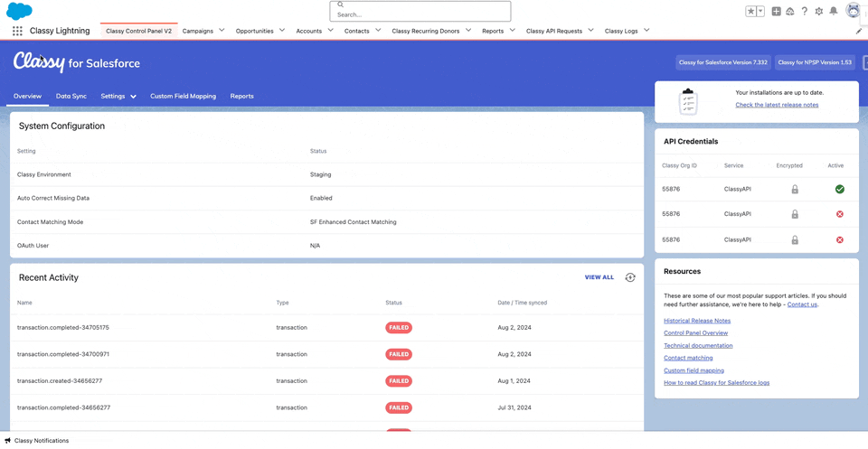This screenshot has width=868, height=449.
Task: Click Classy for NPSP Version 1.53 badge
Action: click(815, 62)
